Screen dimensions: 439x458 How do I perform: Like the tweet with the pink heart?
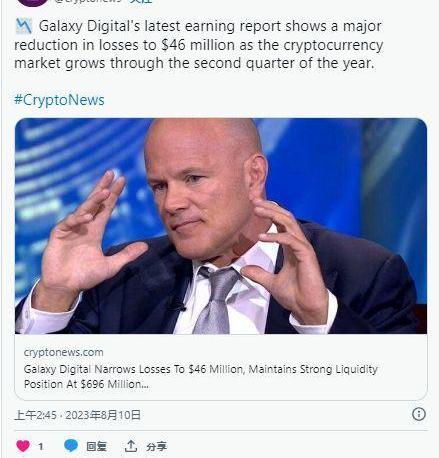click(x=23, y=446)
